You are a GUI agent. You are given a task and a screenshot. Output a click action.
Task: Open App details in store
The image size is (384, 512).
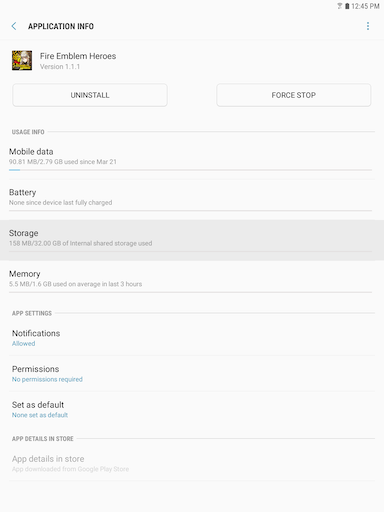click(192, 463)
